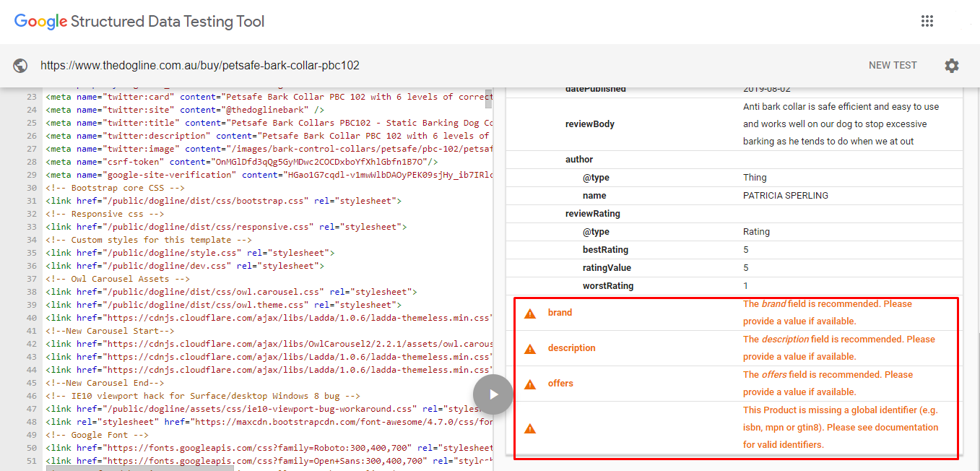
Task: Run test with the play button
Action: tap(493, 394)
